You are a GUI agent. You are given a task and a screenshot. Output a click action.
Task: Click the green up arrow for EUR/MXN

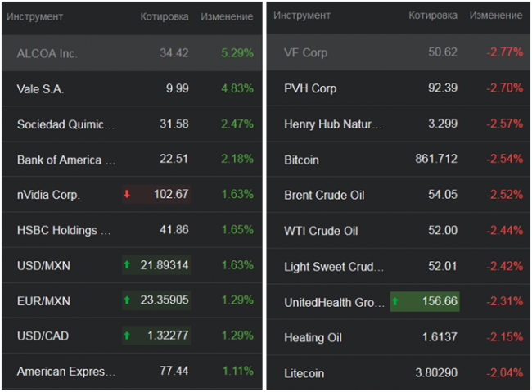pos(127,300)
